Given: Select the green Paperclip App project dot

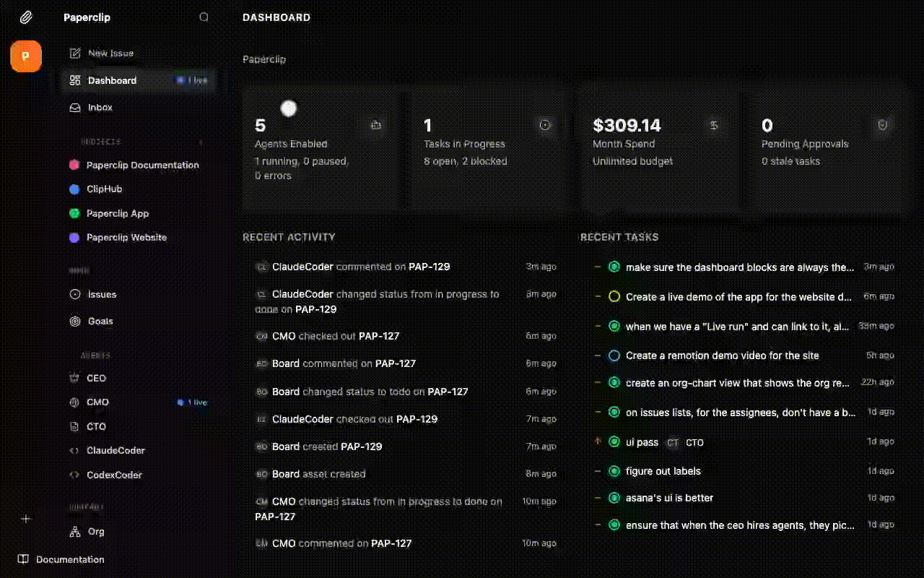Looking at the screenshot, I should (74, 213).
